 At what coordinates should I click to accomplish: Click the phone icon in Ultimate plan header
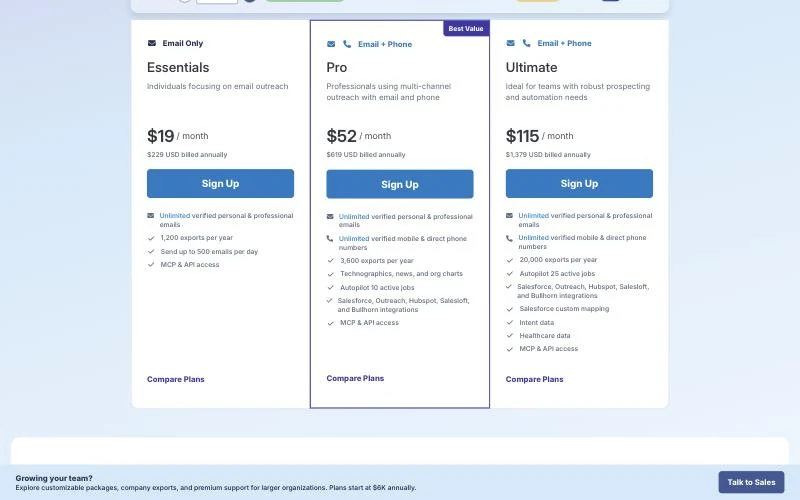coord(527,43)
